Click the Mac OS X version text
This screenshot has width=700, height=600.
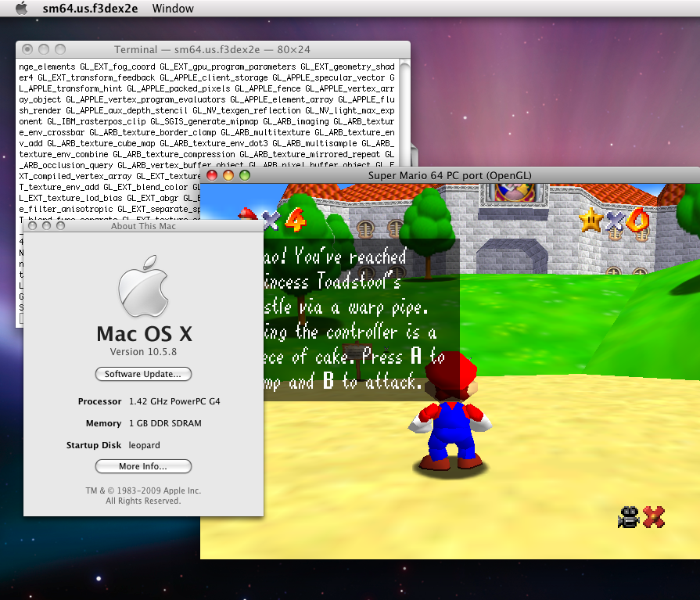coord(143,352)
